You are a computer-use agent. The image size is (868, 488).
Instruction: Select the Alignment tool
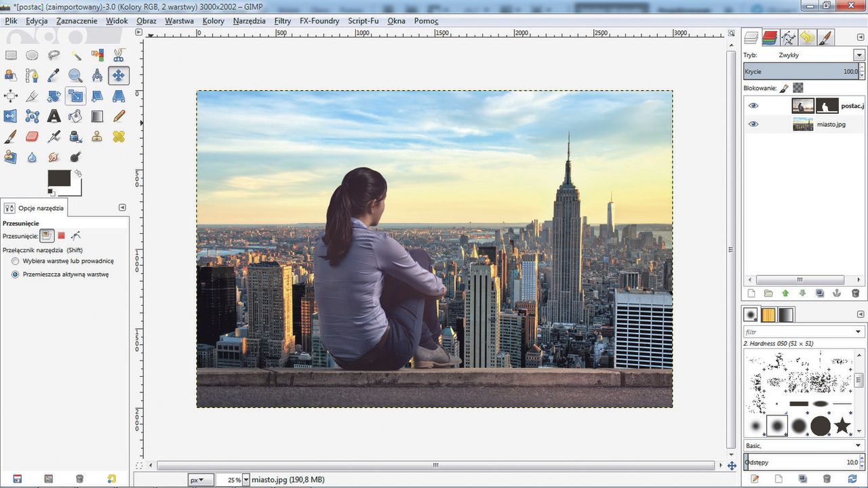tap(11, 96)
